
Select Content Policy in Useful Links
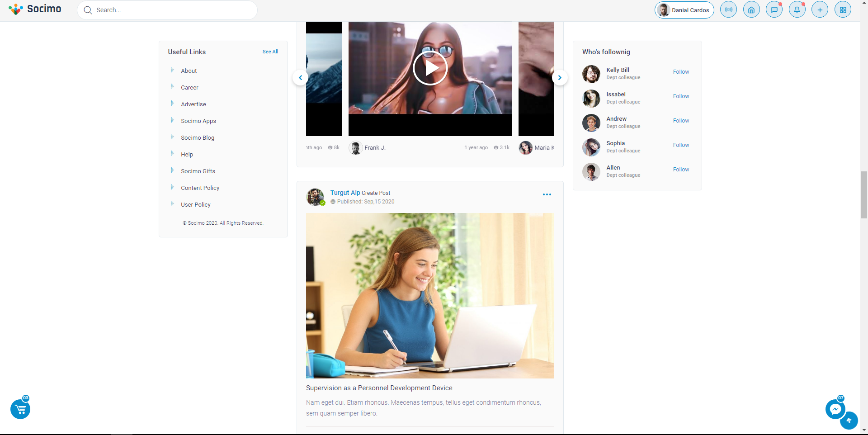tap(200, 188)
